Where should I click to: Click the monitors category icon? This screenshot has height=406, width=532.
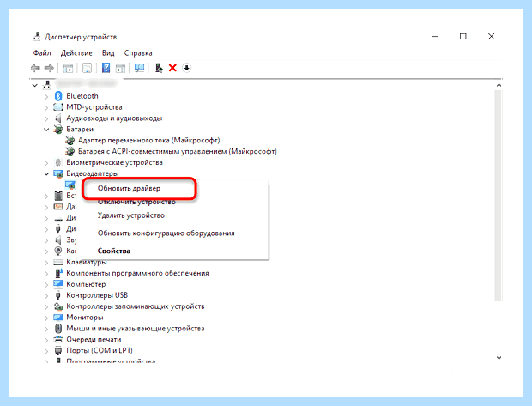pyautogui.click(x=58, y=318)
